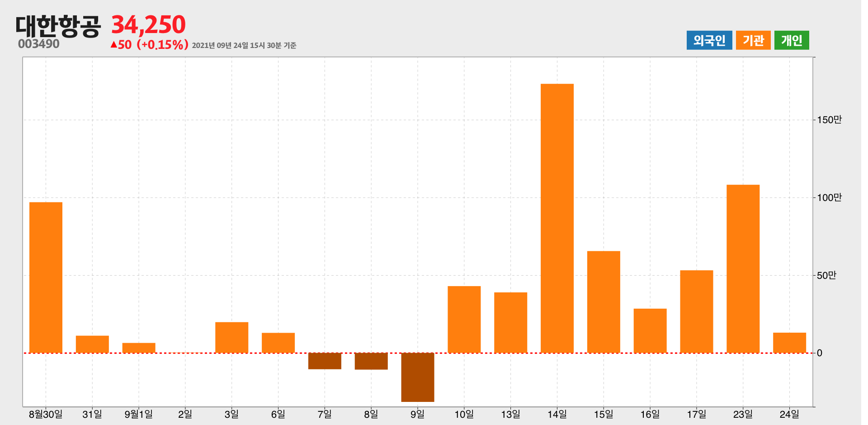This screenshot has width=868, height=425.
Task: Click the orange bar for 15일
Action: pyautogui.click(x=604, y=302)
